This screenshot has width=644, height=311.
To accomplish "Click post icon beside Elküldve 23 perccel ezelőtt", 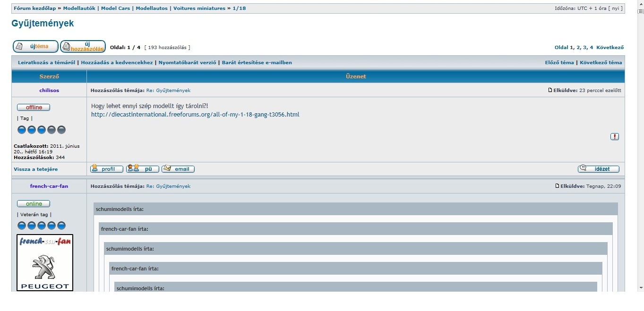I will 550,90.
